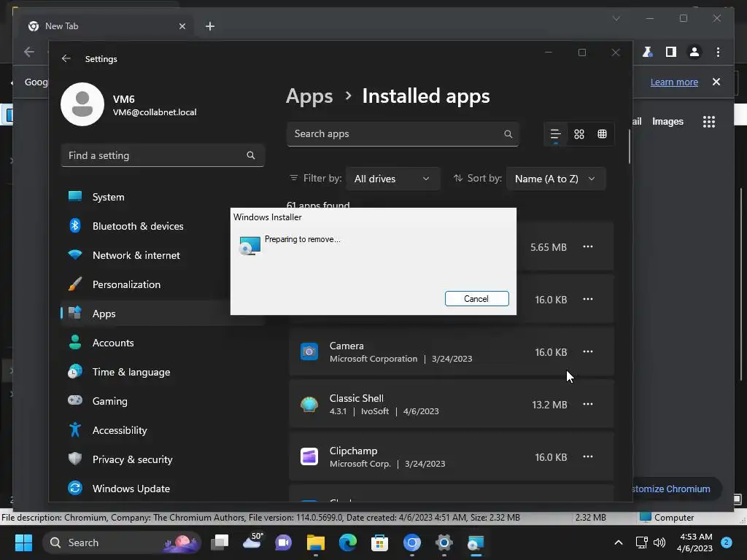Select Apps in the settings sidebar
The height and width of the screenshot is (560, 747).
(x=163, y=314)
